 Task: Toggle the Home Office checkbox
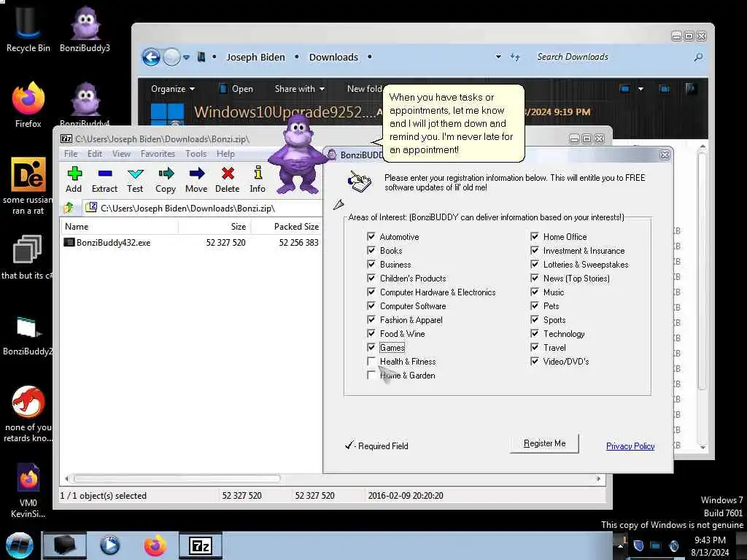pyautogui.click(x=535, y=236)
